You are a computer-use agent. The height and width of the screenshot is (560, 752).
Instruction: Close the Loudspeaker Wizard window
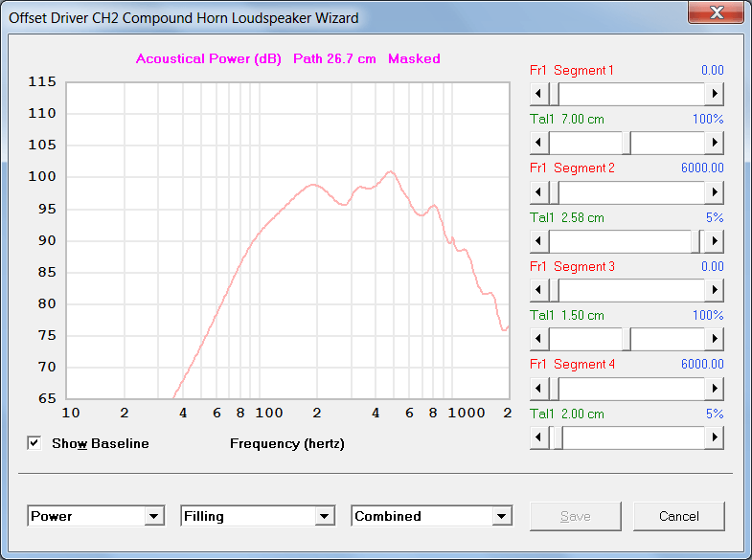coord(716,12)
